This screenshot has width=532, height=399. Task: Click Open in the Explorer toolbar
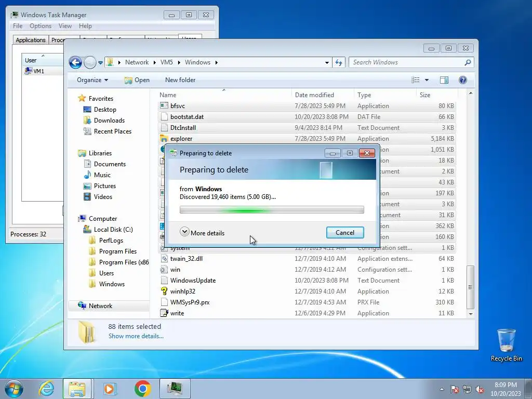click(137, 80)
